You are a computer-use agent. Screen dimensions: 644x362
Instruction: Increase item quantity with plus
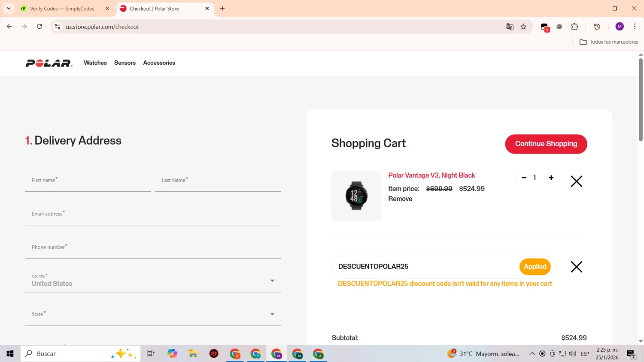tap(551, 178)
